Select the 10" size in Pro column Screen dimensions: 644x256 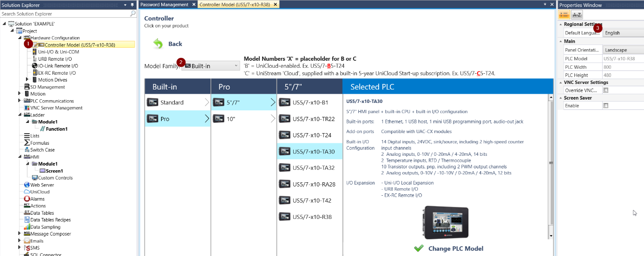click(x=244, y=119)
